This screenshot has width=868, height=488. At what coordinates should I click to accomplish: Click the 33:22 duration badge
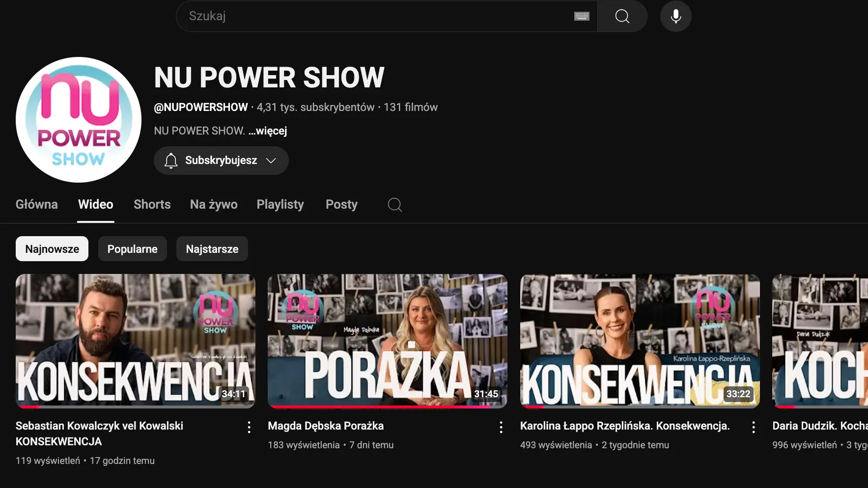[738, 394]
